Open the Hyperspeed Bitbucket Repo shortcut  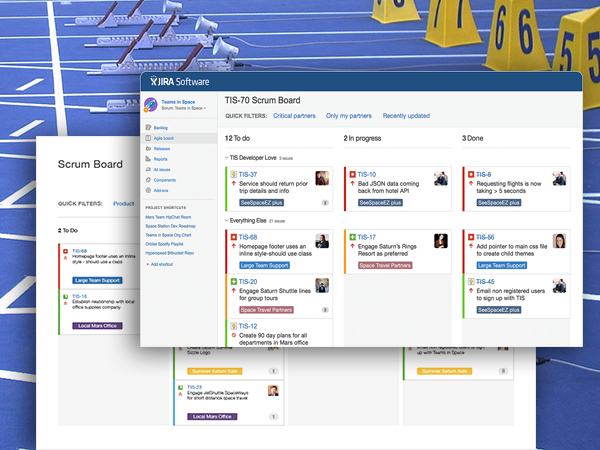pos(170,253)
